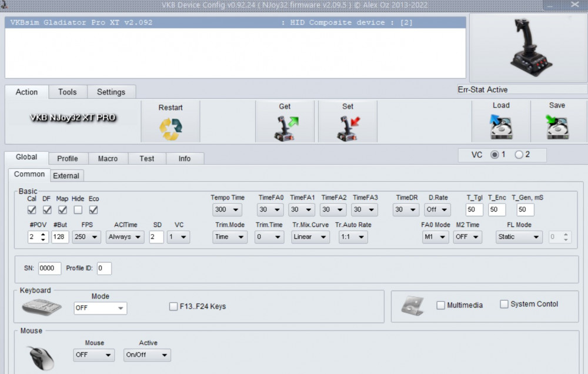
Task: Open the Tr.Mix.Curve Linear dropdown
Action: [x=310, y=237]
